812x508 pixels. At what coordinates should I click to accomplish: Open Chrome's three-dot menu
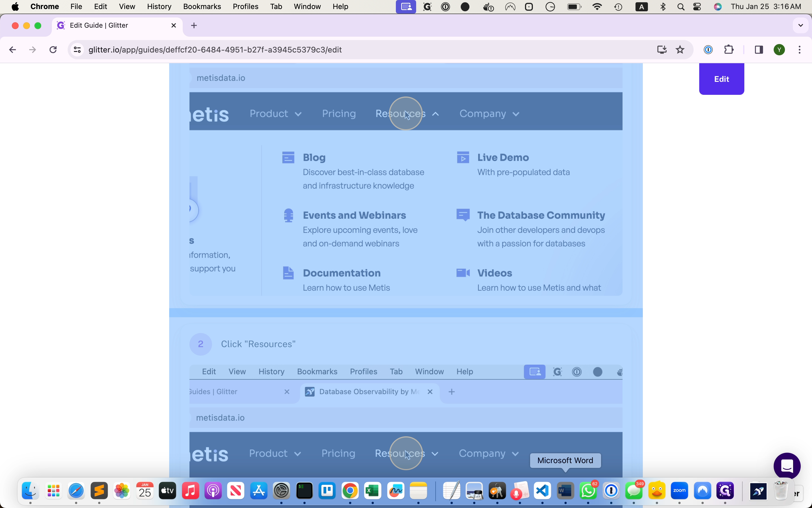tap(800, 50)
